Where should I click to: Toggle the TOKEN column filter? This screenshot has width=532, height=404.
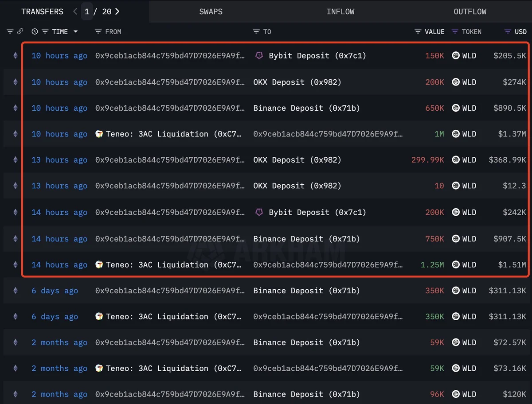(x=454, y=31)
